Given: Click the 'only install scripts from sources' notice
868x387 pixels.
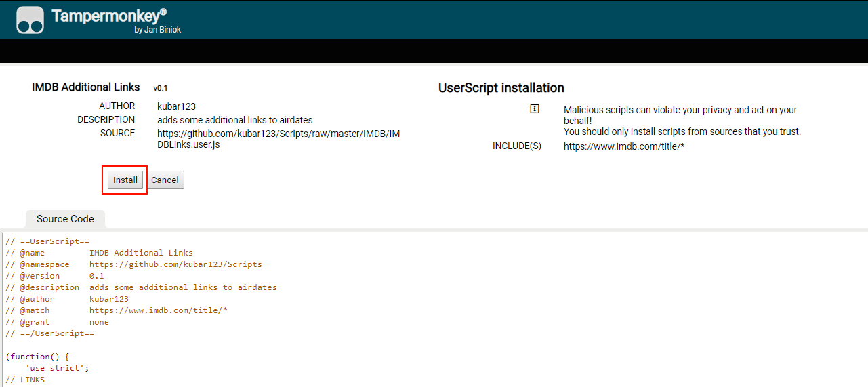Looking at the screenshot, I should [x=682, y=131].
